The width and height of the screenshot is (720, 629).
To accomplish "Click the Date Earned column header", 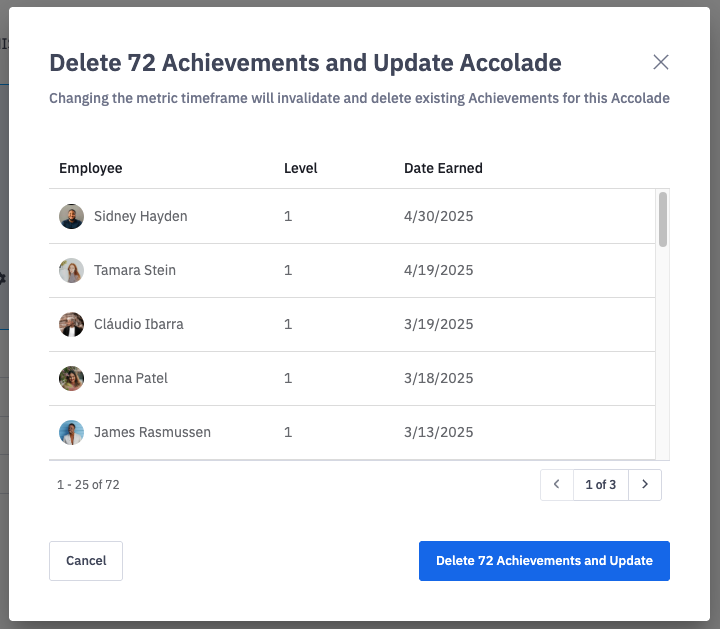I will 443,168.
